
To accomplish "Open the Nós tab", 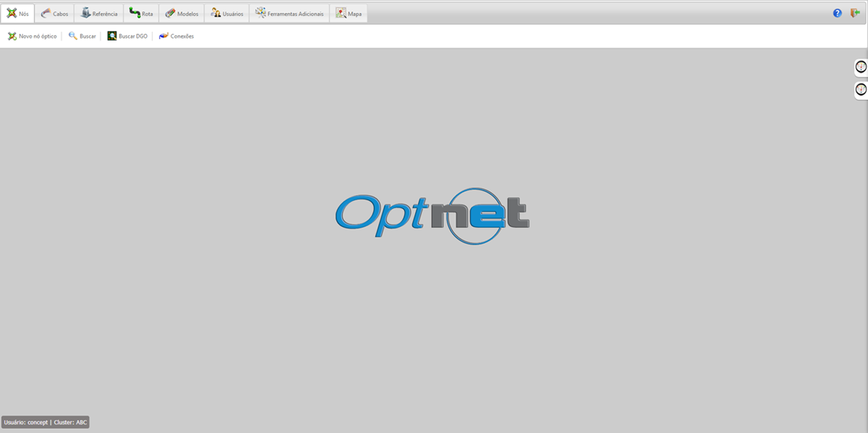I will pyautogui.click(x=18, y=13).
